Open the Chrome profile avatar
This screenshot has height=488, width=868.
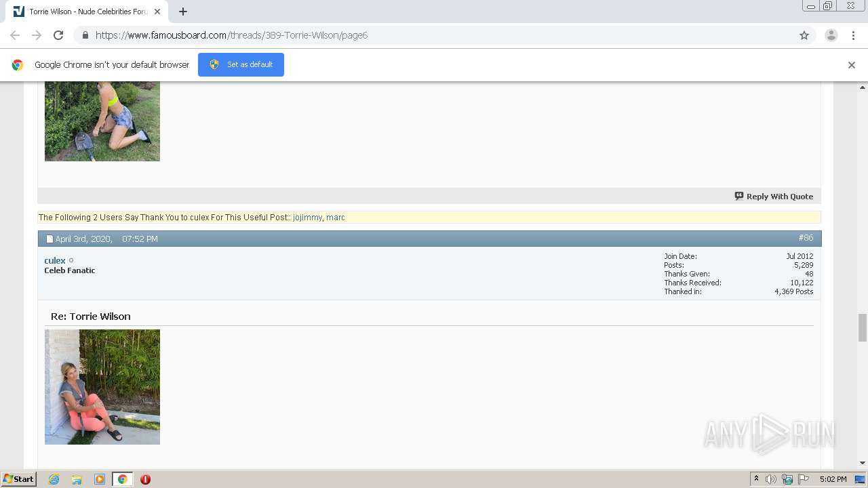[831, 35]
